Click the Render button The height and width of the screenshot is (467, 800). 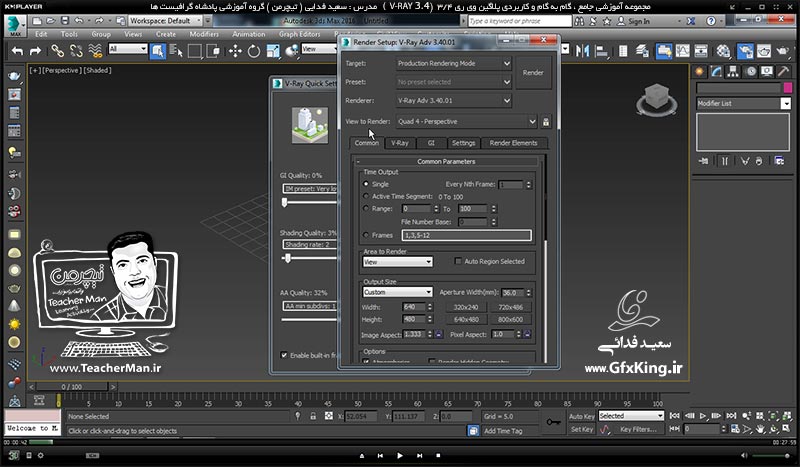coord(533,72)
